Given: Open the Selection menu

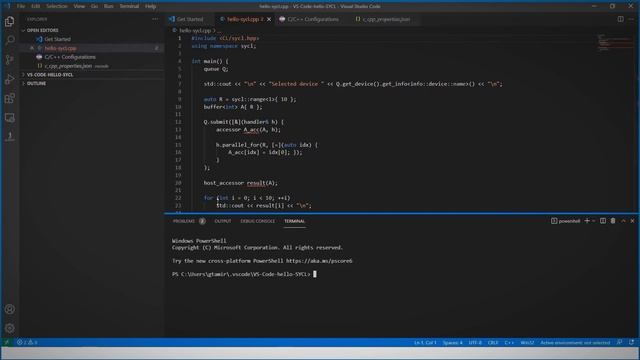Looking at the screenshot, I should pyautogui.click(x=57, y=6).
